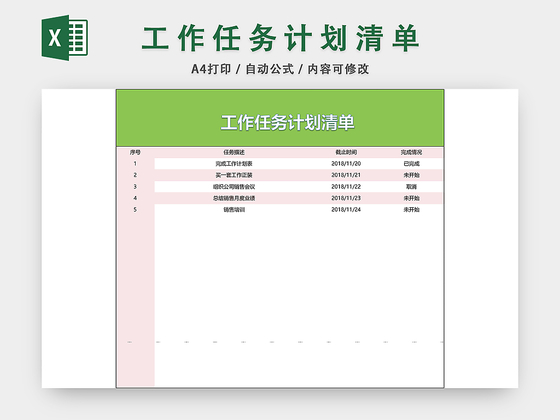Screen dimensions: 560x420
Task: Click the task cell 买一套工作正装
Action: 234,175
